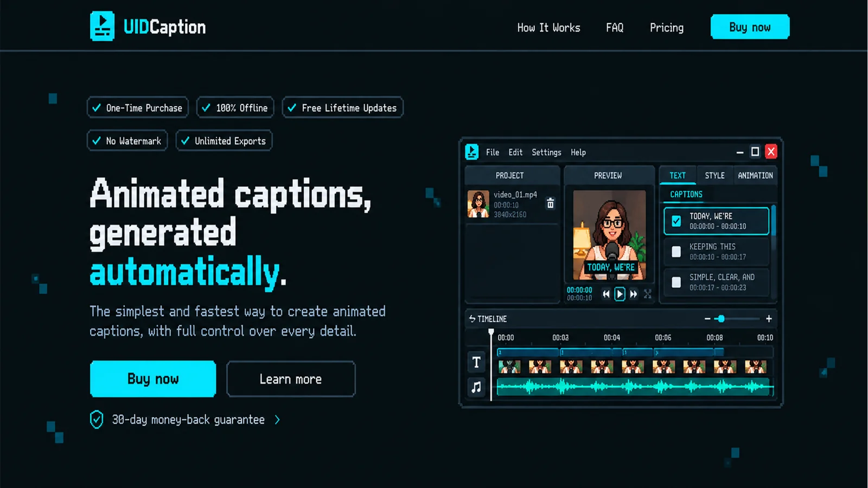Click the hero Buy now button
The image size is (868, 488).
pyautogui.click(x=153, y=378)
